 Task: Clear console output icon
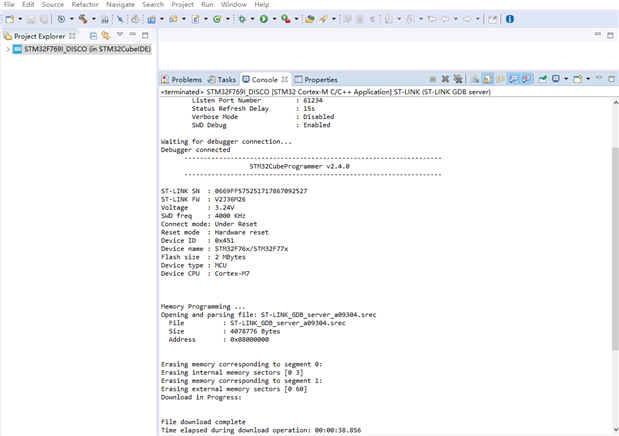(475, 79)
